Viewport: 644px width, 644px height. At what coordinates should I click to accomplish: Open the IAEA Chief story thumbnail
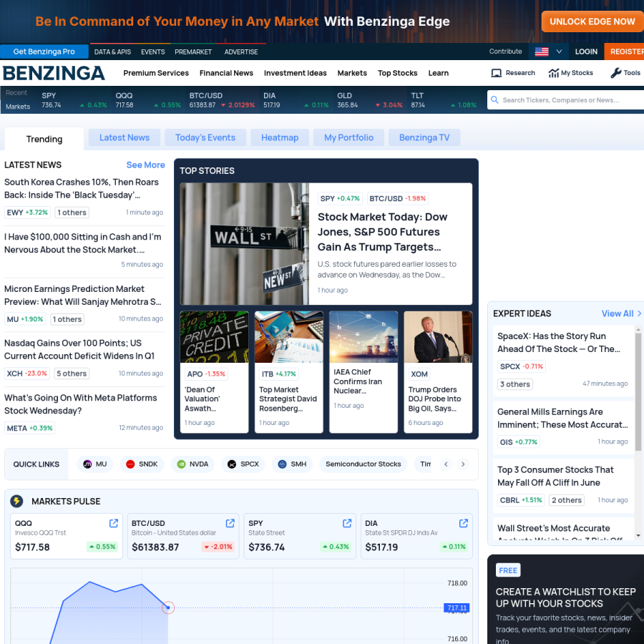tap(364, 337)
